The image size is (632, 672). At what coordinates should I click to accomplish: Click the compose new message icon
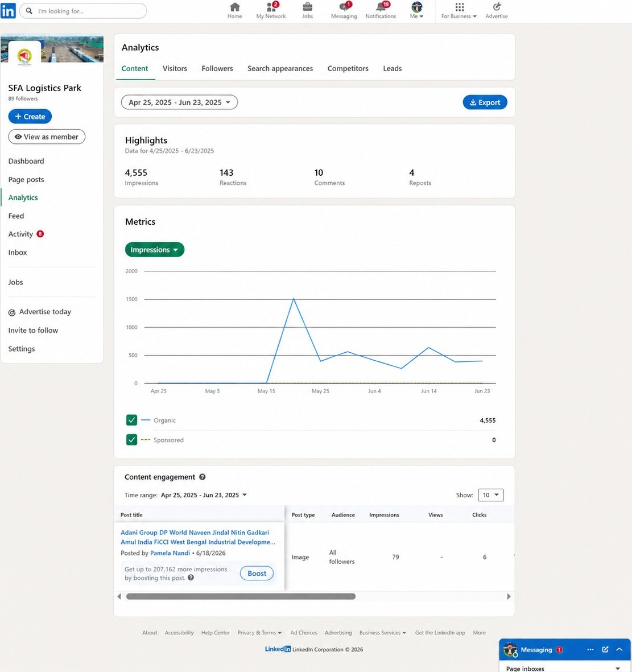pos(605,650)
